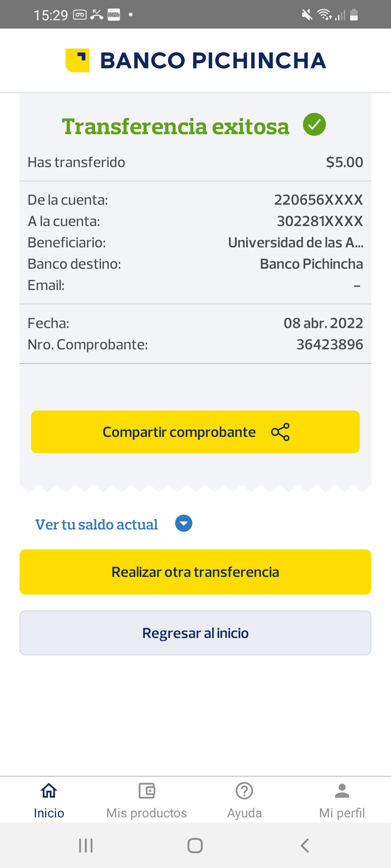
Task: Open Android recent apps button
Action: [86, 846]
